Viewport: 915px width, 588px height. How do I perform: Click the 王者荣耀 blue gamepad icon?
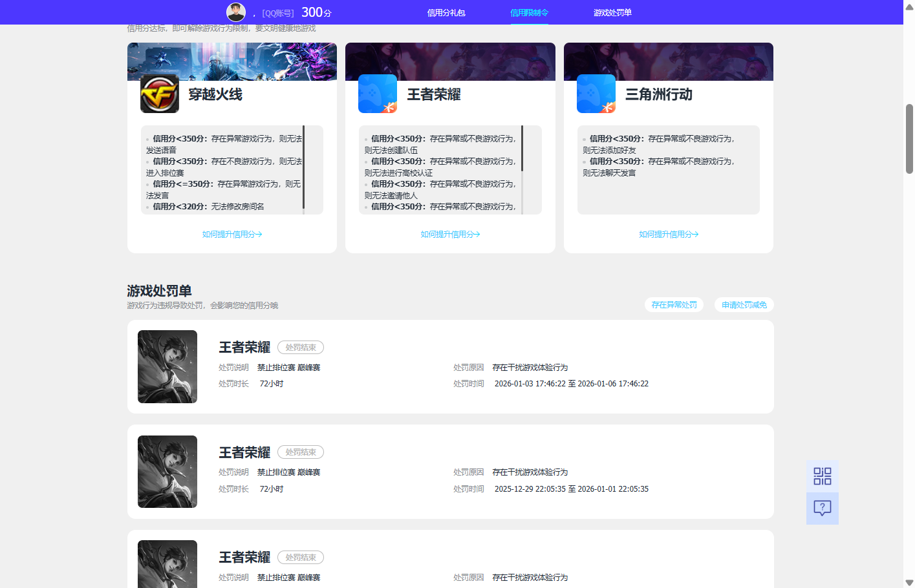tap(378, 94)
